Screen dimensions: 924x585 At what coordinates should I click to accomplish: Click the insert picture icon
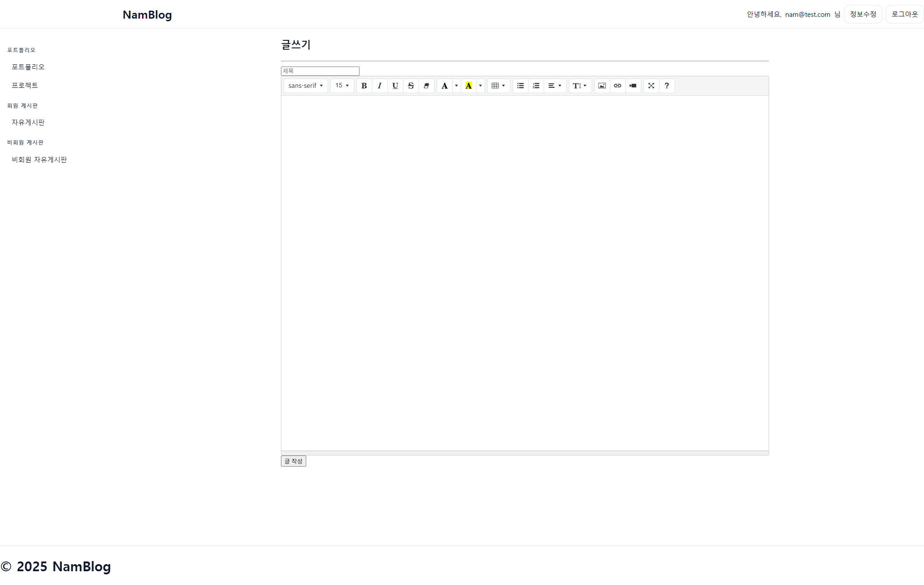tap(602, 86)
